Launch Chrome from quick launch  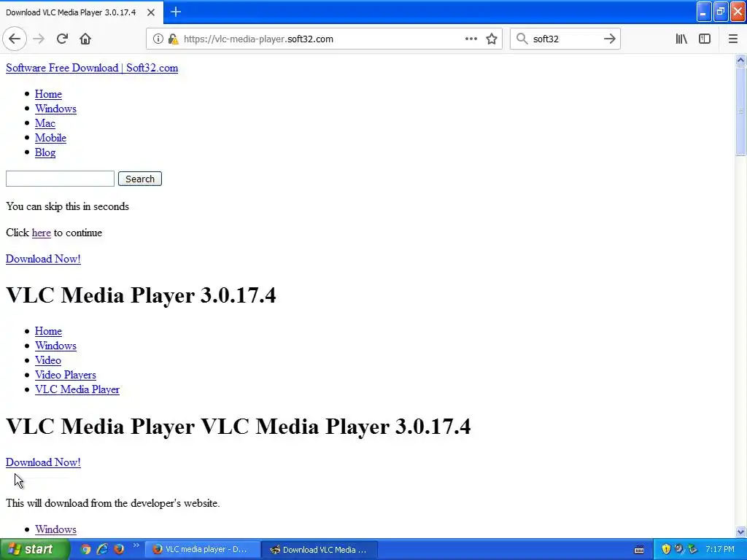[85, 550]
